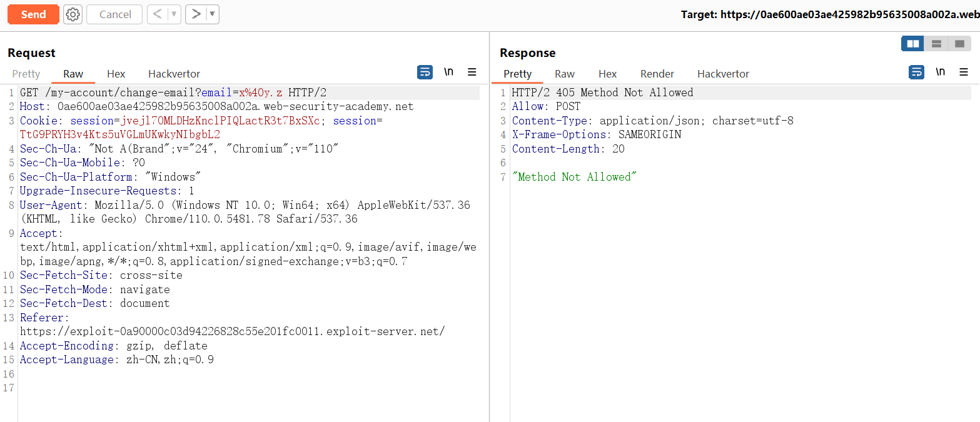This screenshot has width=980, height=422.
Task: Expand the back history dropdown arrow
Action: (x=174, y=14)
